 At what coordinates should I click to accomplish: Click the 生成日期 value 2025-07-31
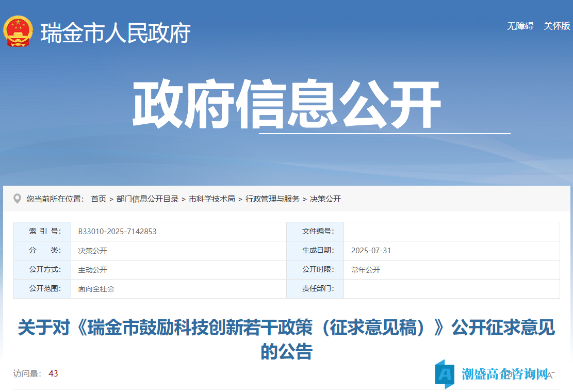coord(371,251)
